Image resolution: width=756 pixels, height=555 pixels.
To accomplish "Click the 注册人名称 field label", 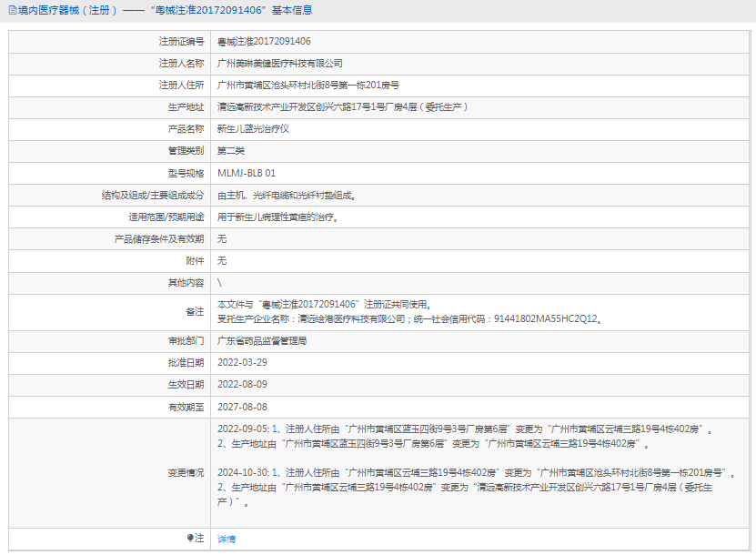I will click(x=181, y=63).
